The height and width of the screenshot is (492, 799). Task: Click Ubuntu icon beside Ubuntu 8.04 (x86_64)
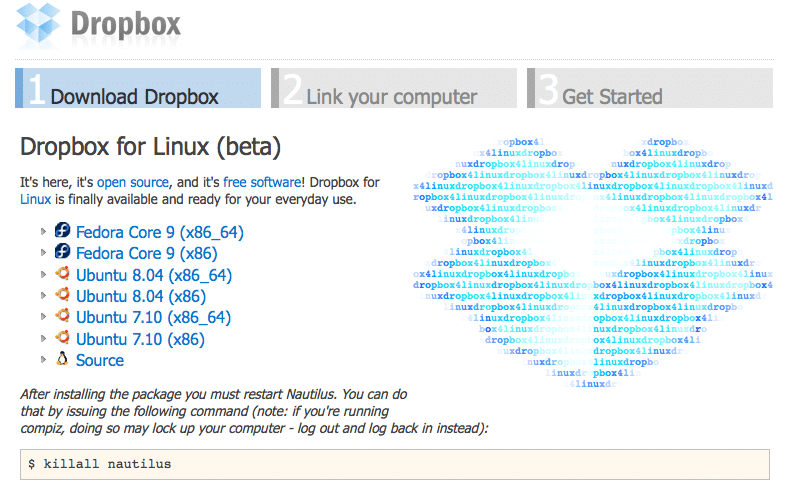click(63, 273)
